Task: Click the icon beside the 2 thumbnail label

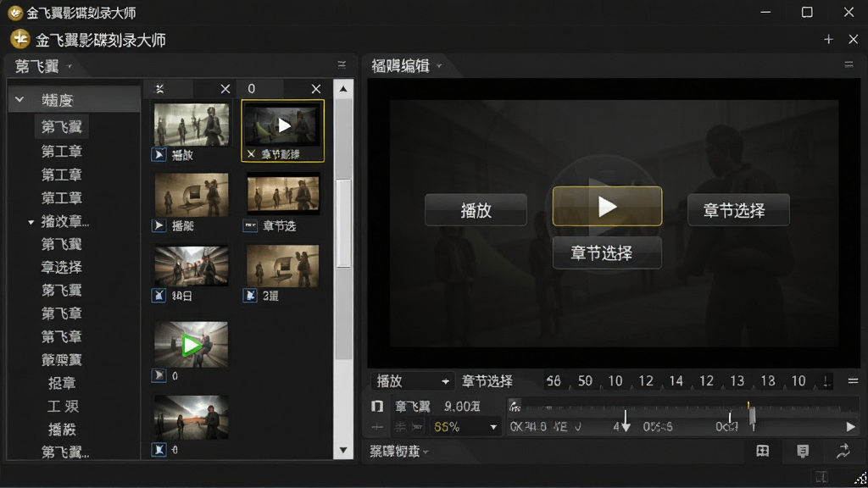Action: click(x=250, y=296)
